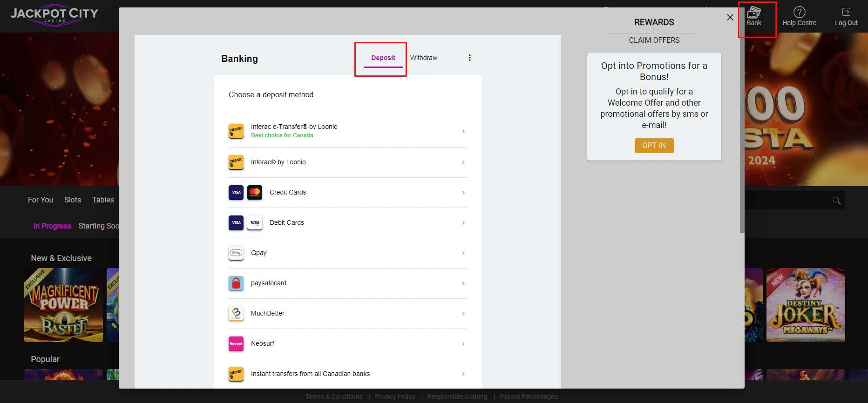Viewport: 868px width, 403px height.
Task: Click the Bank icon in header
Action: point(754,13)
